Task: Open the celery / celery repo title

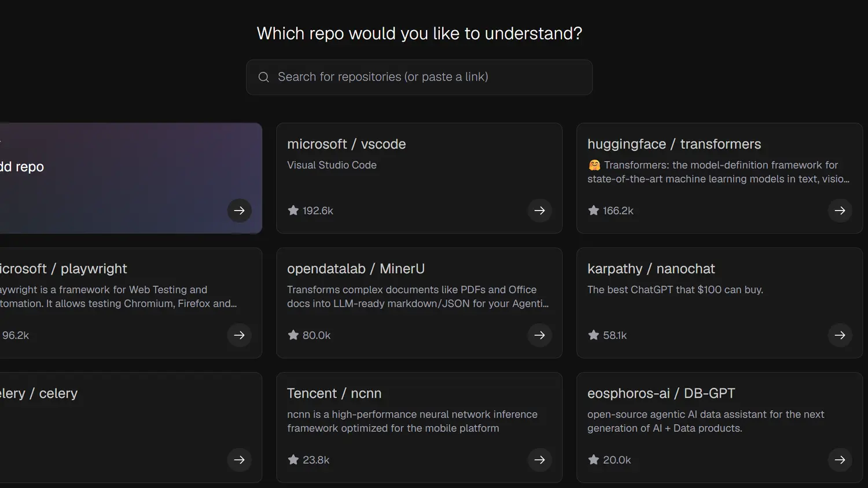Action: tap(39, 393)
